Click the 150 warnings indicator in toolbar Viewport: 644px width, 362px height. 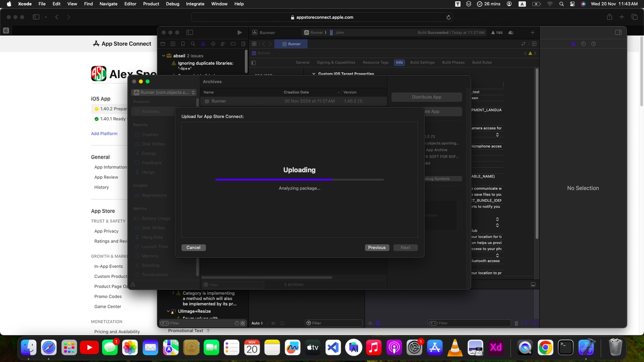pyautogui.click(x=497, y=33)
